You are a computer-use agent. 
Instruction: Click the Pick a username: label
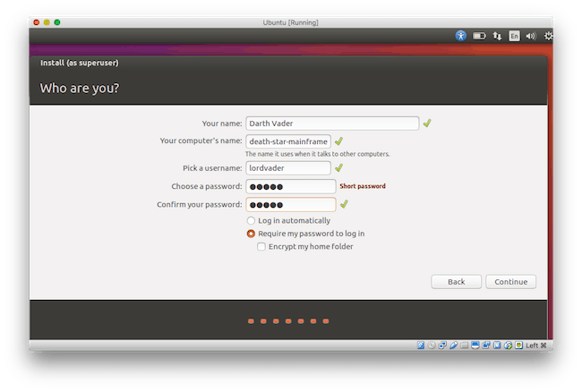(212, 168)
